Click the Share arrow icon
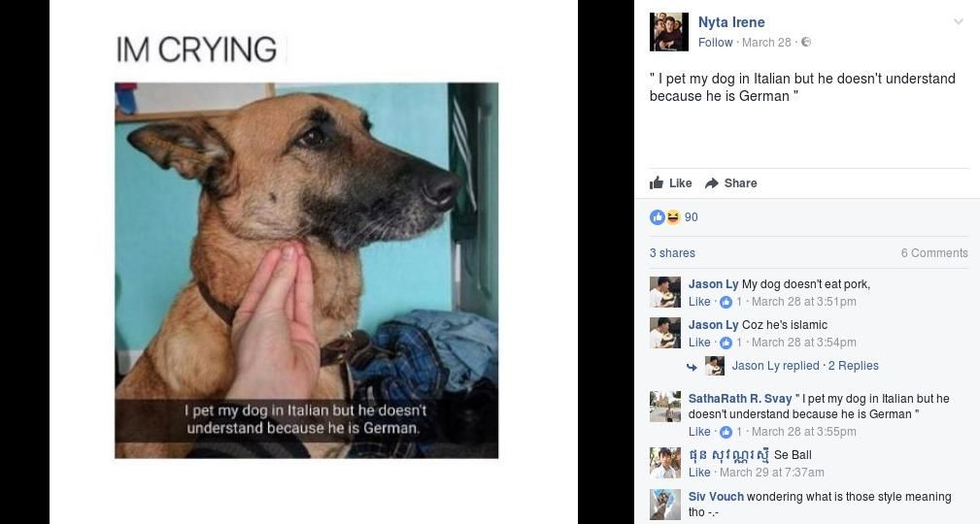 tap(711, 183)
